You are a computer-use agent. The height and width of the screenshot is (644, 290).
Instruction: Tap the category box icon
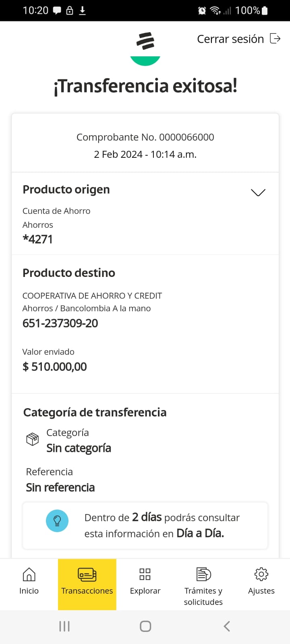pyautogui.click(x=33, y=439)
